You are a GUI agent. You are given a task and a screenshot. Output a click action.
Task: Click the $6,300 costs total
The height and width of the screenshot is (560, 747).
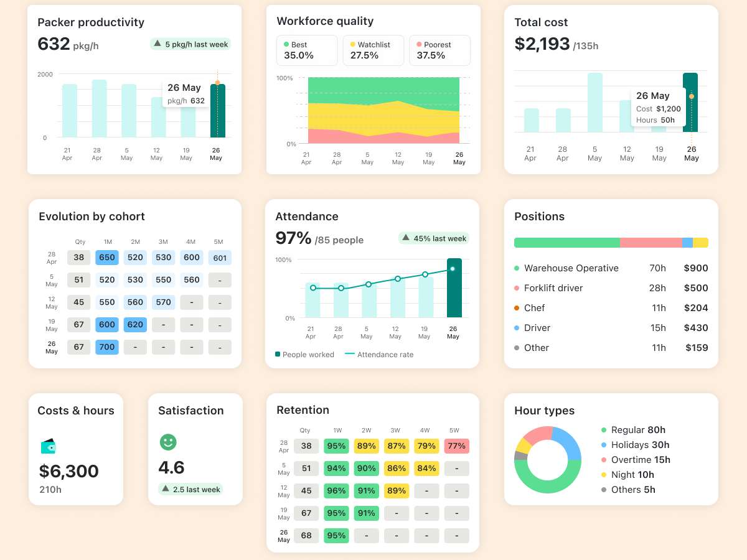point(69,471)
